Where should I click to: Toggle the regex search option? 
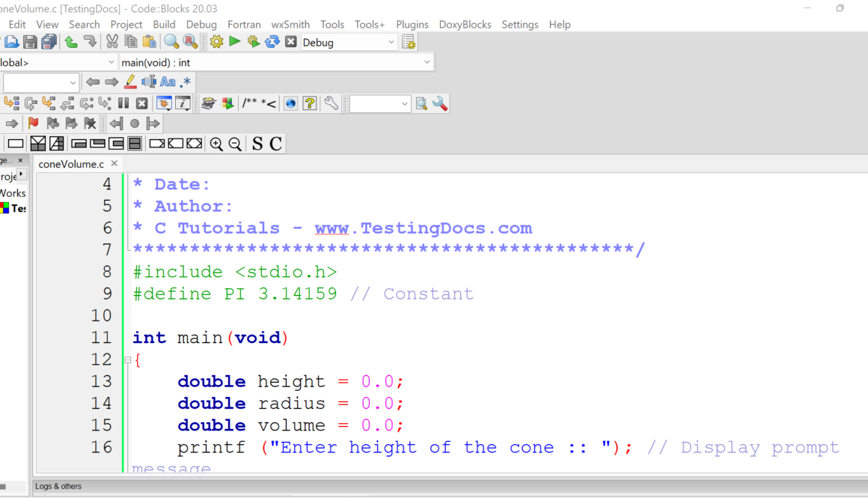click(185, 82)
